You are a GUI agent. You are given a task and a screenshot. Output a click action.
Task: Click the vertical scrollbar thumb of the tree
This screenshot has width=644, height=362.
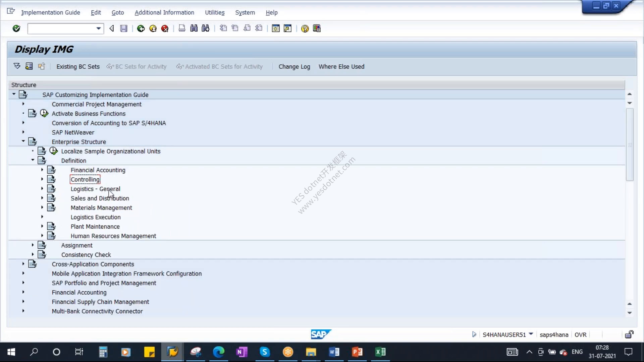click(x=630, y=145)
